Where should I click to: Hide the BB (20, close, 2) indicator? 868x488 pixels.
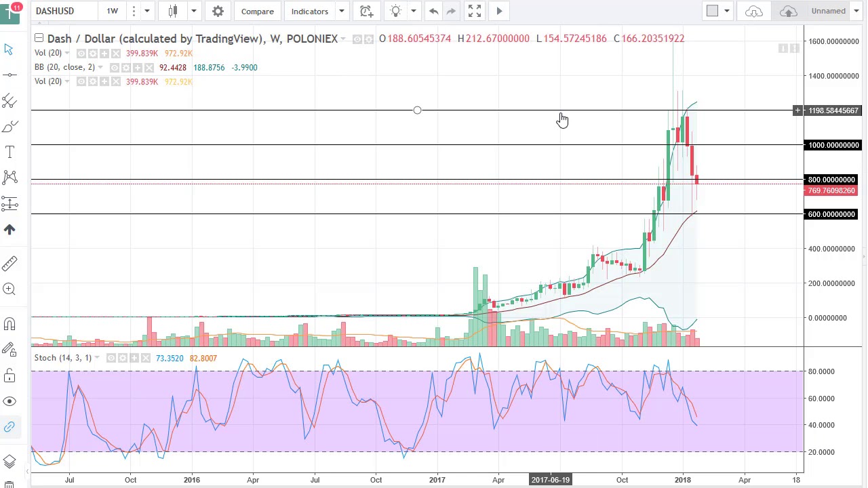click(115, 67)
